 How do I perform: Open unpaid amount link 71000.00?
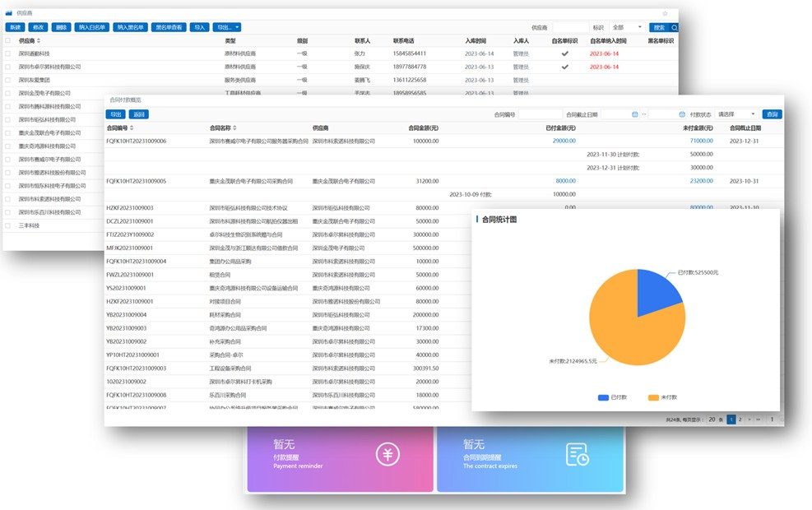[x=701, y=141]
